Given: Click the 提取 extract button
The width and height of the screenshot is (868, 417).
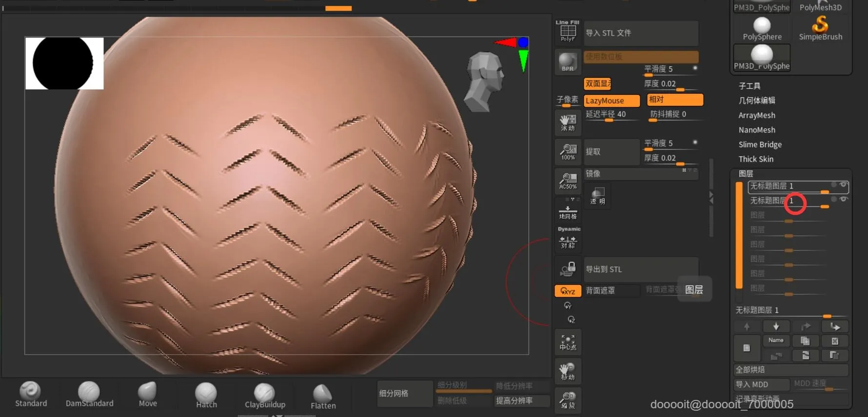Looking at the screenshot, I should coord(612,152).
